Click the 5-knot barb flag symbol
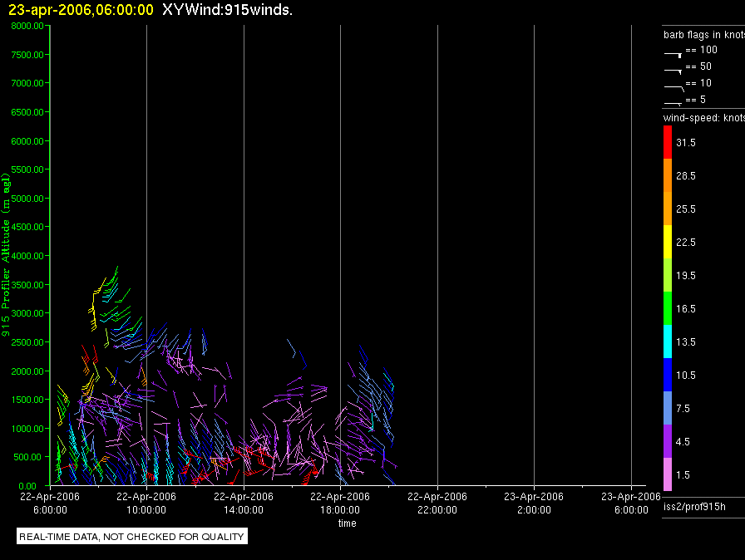 tap(673, 102)
